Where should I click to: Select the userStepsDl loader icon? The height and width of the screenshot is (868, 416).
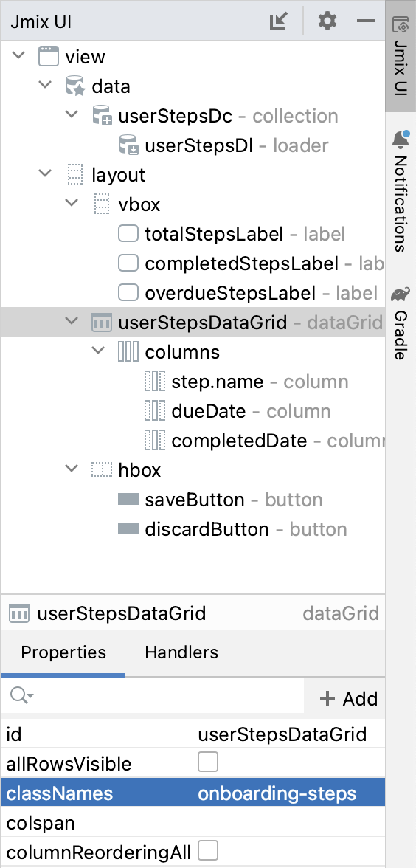(129, 145)
